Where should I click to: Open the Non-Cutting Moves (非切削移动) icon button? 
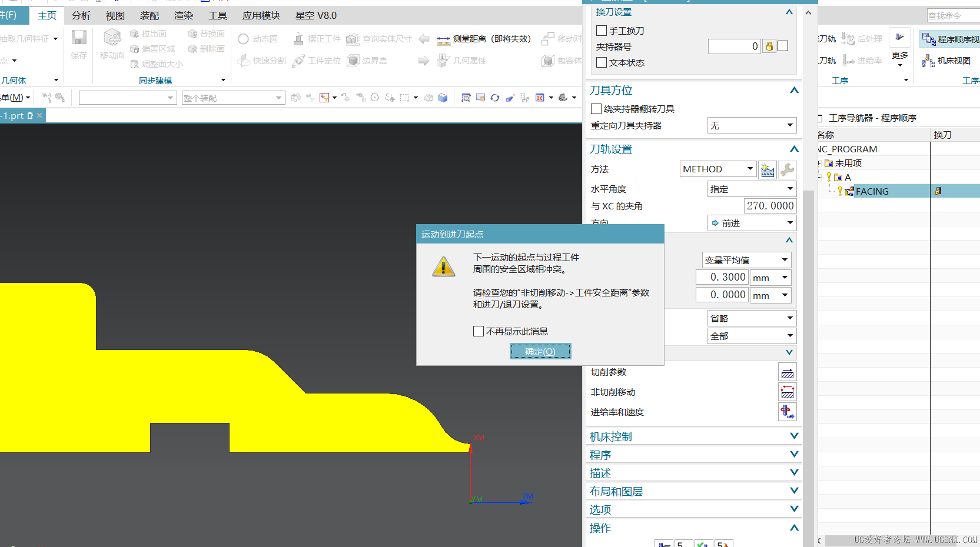[788, 392]
